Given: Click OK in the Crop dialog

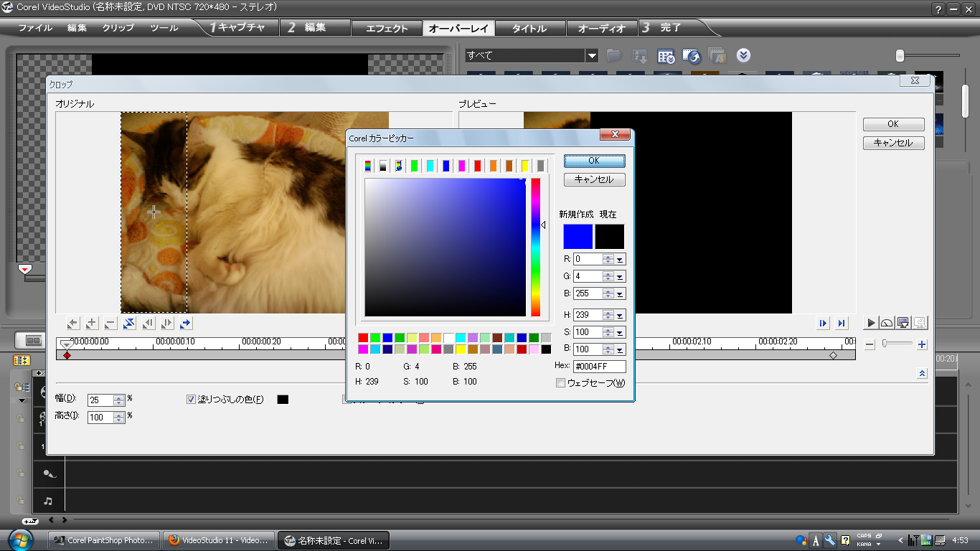Looking at the screenshot, I should point(893,124).
